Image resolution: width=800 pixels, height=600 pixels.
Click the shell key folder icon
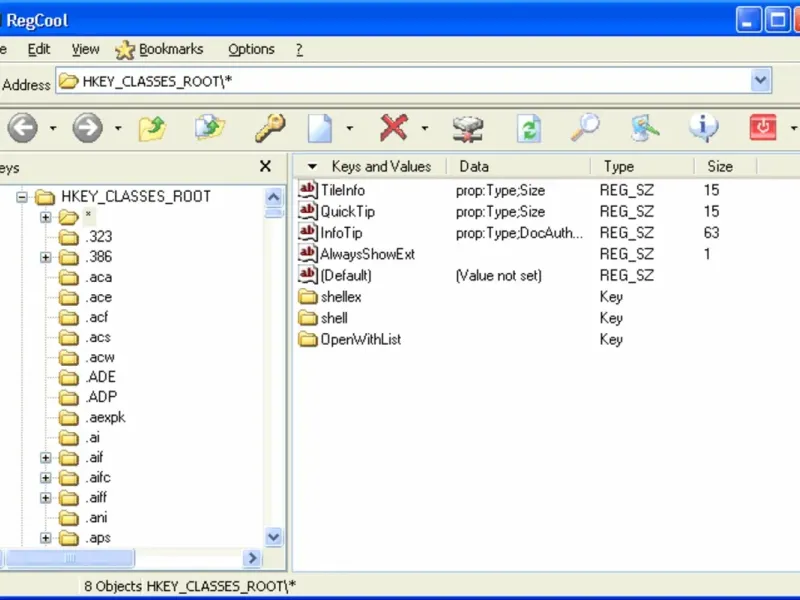[x=308, y=318]
